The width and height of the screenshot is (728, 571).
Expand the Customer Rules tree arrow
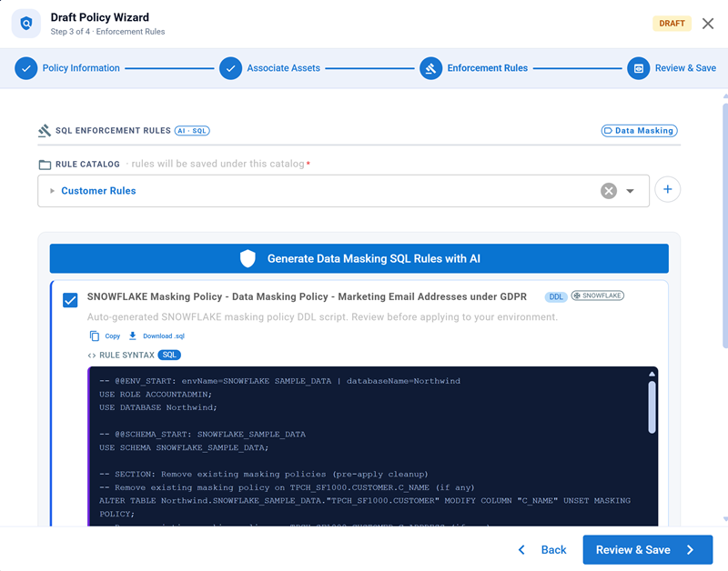[x=52, y=191]
